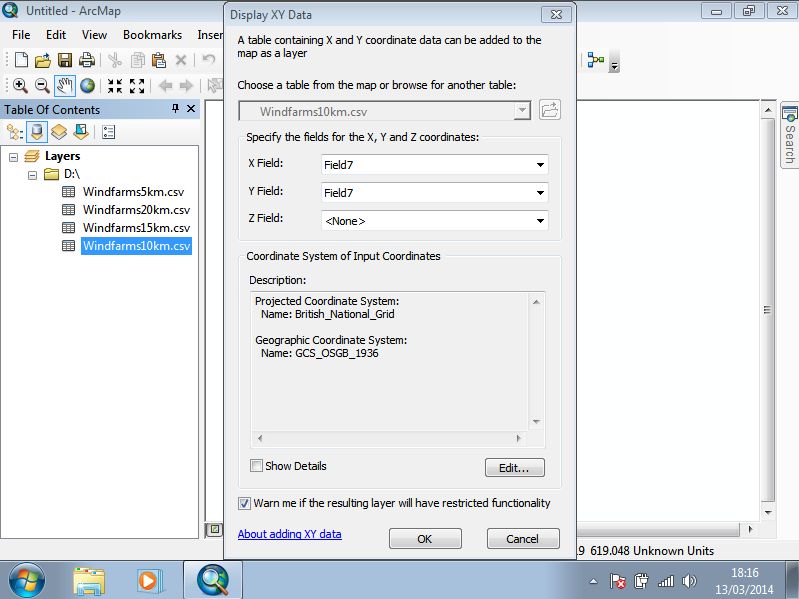Open About adding XY data link
This screenshot has height=599, width=799.
point(289,534)
